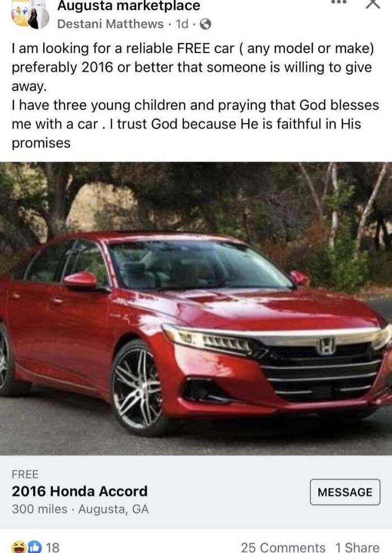Open the three-dot post options menu

tap(339, 2)
